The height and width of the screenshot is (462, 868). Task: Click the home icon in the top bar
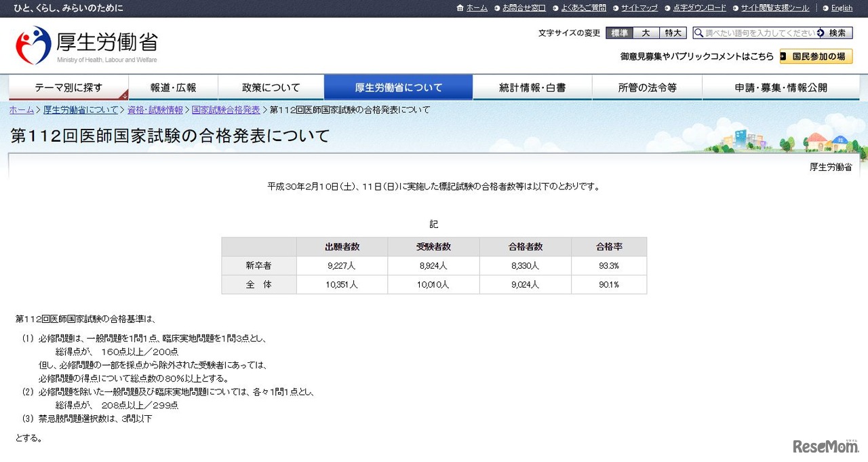pyautogui.click(x=461, y=8)
